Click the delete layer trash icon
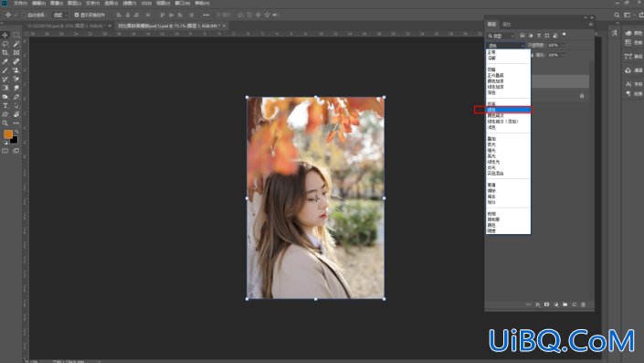The width and height of the screenshot is (644, 363). point(583,304)
